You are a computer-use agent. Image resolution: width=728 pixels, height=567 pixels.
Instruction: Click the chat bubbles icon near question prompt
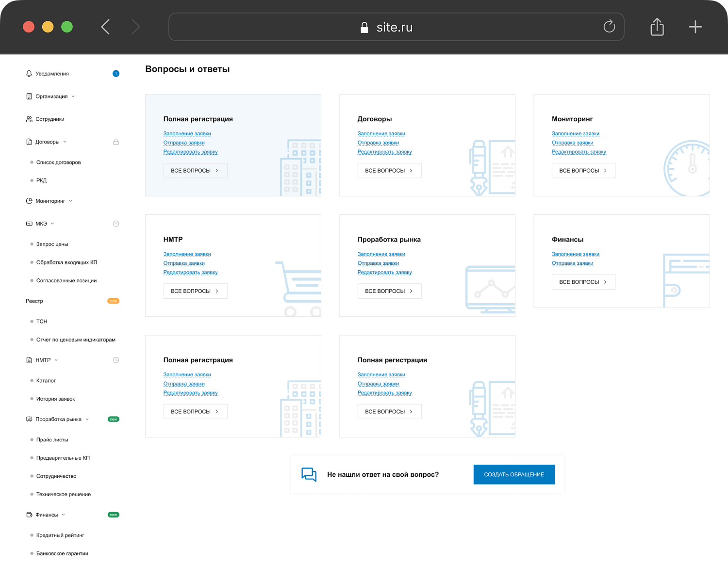point(309,474)
